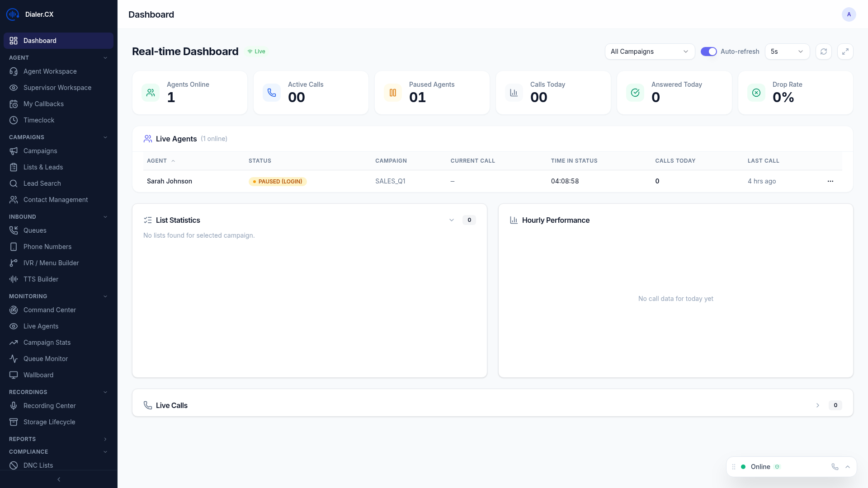Open the All Campaigns dropdown
The height and width of the screenshot is (488, 868).
point(649,52)
